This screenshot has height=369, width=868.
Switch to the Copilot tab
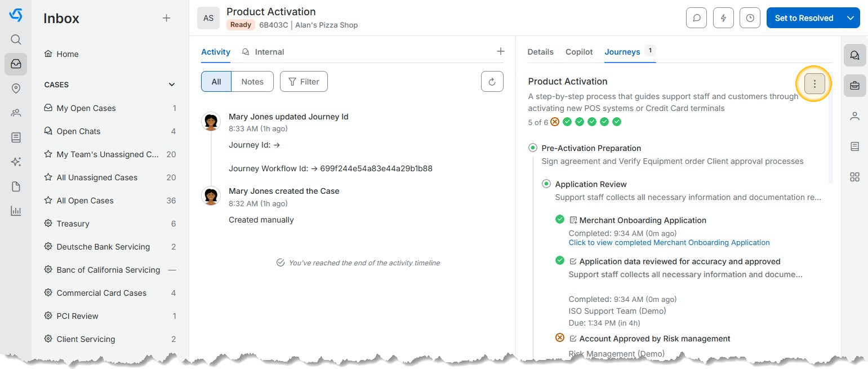[x=579, y=52]
